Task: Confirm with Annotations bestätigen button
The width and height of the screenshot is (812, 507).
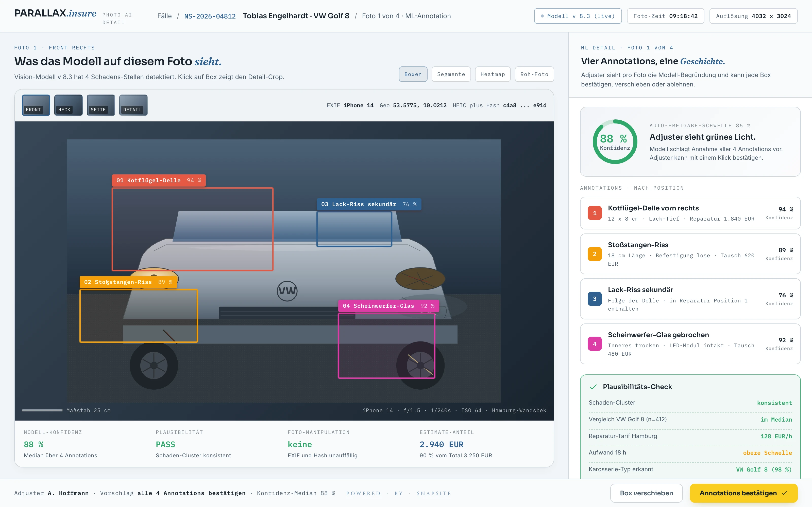Action: tap(743, 493)
